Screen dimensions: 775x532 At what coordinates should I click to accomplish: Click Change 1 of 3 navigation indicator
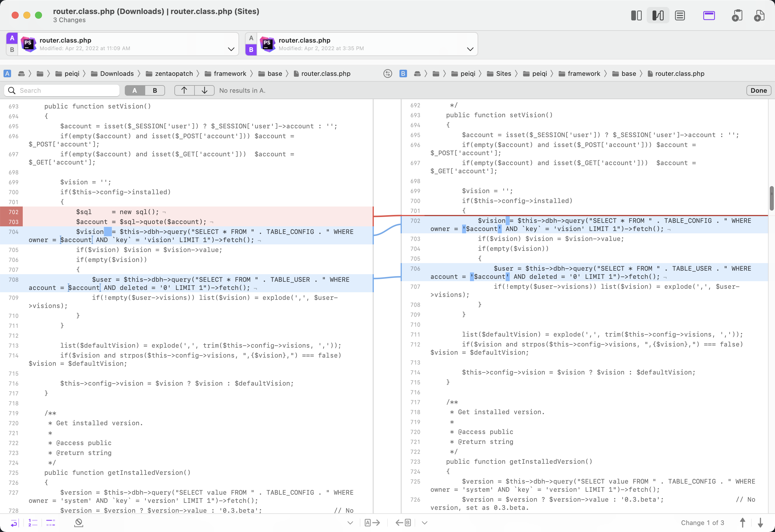(702, 523)
